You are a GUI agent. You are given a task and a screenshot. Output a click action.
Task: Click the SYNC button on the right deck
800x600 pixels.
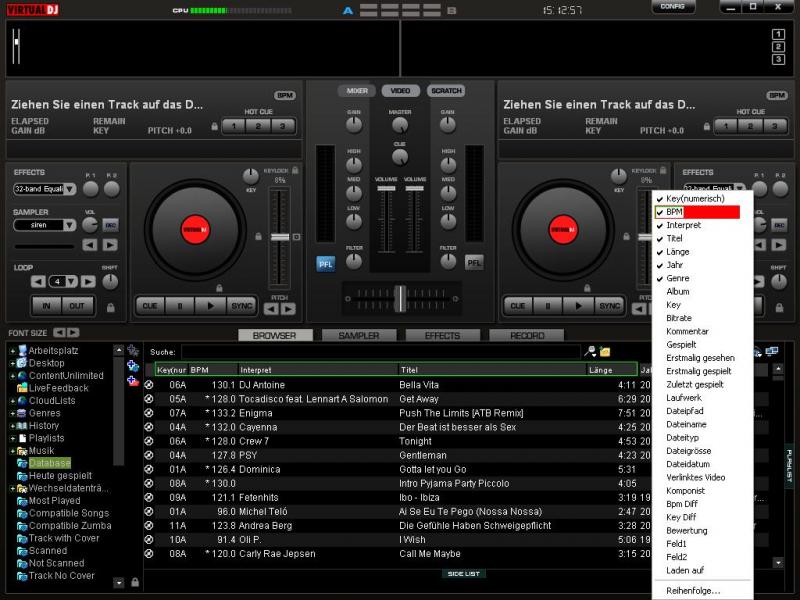(609, 306)
